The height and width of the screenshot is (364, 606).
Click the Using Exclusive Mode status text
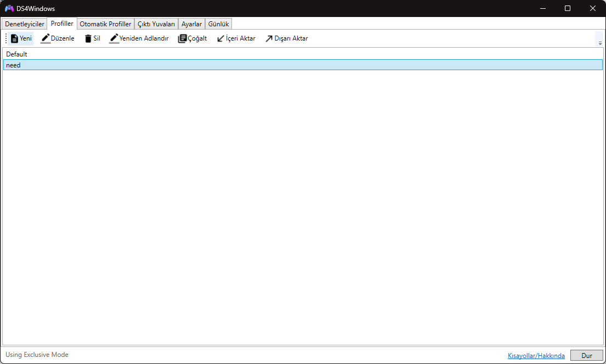(x=37, y=354)
